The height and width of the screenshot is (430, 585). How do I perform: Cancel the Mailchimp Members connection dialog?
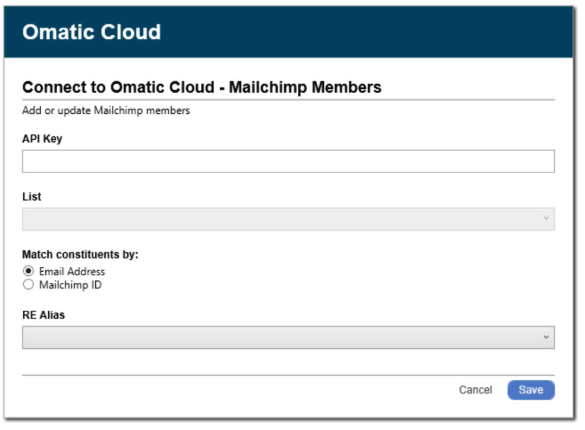[x=475, y=390]
